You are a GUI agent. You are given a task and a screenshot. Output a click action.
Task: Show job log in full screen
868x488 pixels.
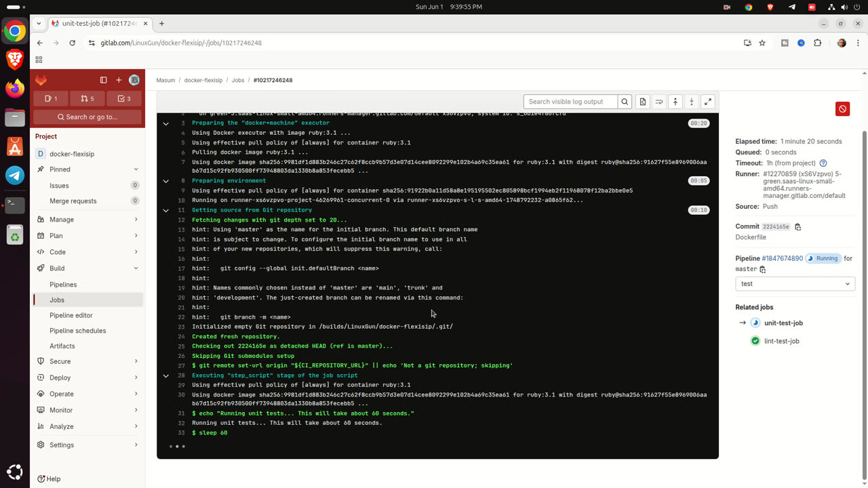point(708,102)
